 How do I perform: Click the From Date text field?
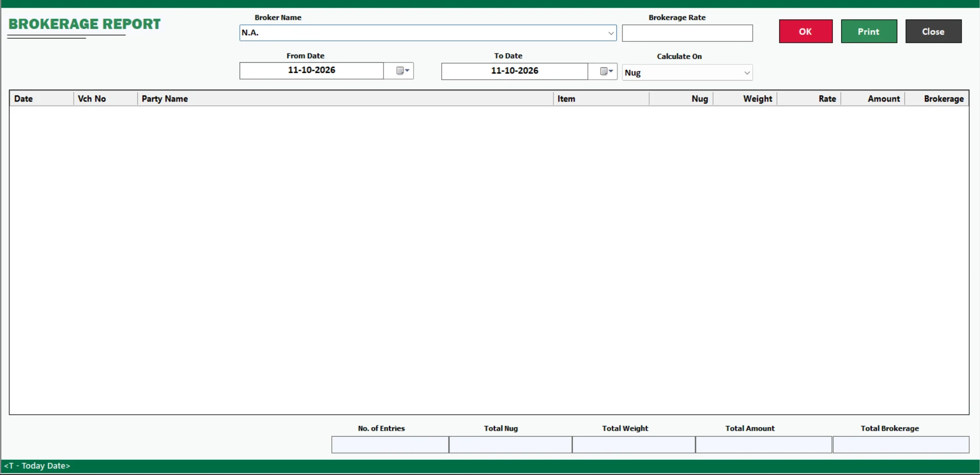click(x=312, y=70)
